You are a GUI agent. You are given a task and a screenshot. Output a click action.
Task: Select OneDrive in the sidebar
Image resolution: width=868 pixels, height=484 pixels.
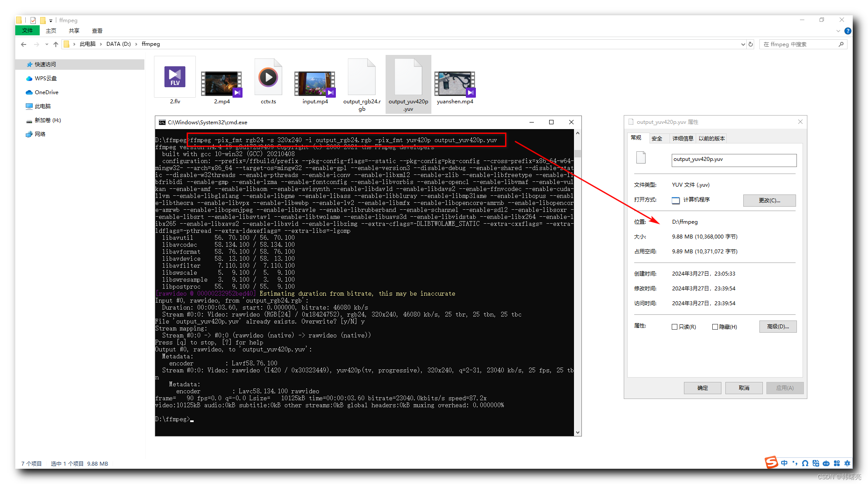45,92
